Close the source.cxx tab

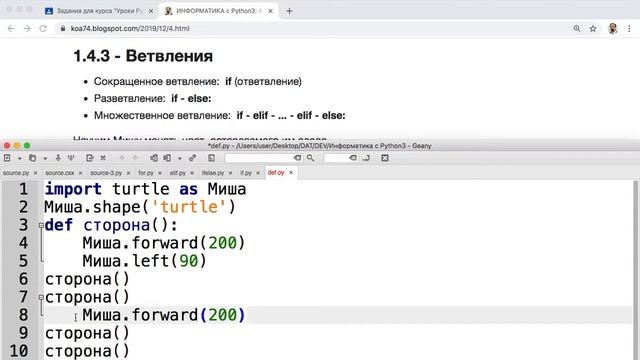coord(80,173)
